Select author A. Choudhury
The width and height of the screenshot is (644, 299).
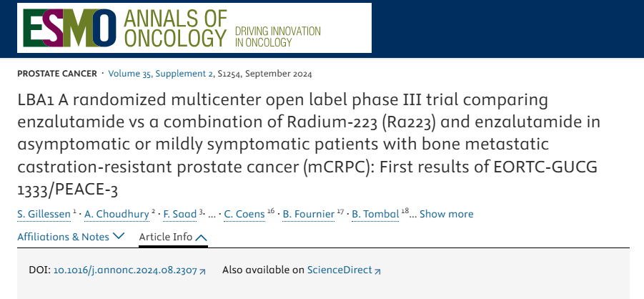(x=117, y=214)
